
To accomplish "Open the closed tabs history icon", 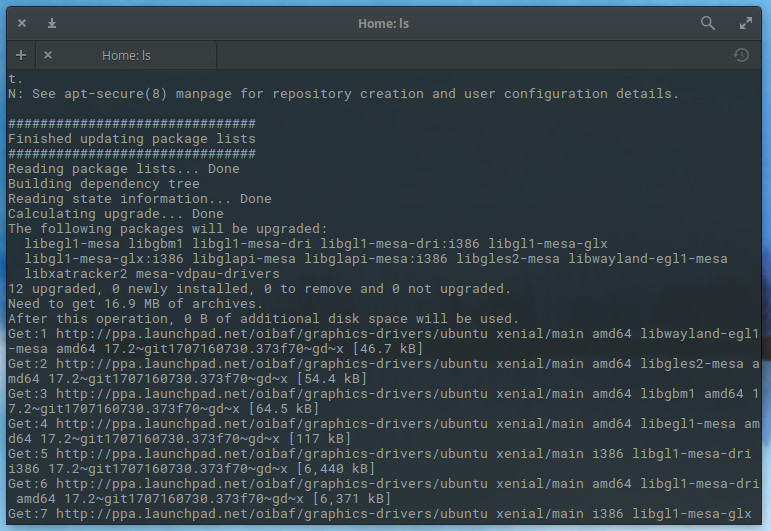I will click(x=741, y=55).
